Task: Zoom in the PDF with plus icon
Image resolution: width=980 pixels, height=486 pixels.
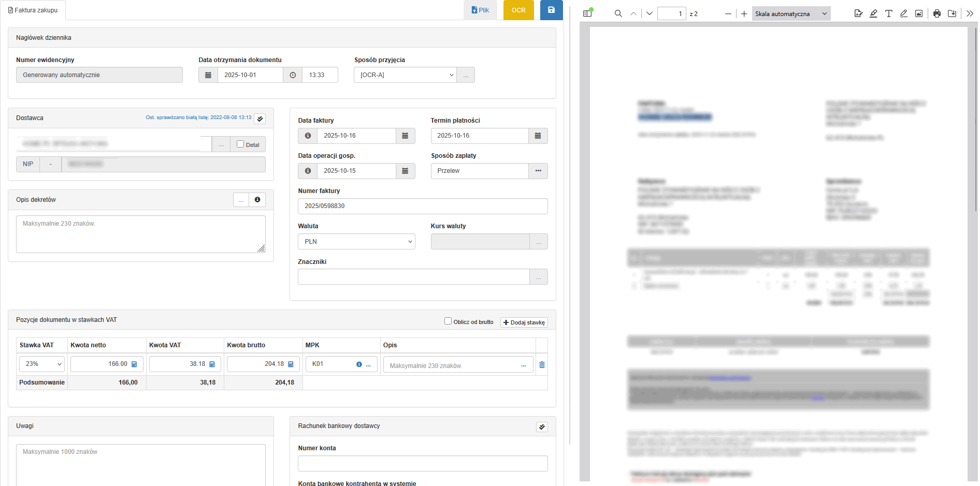Action: tap(744, 13)
